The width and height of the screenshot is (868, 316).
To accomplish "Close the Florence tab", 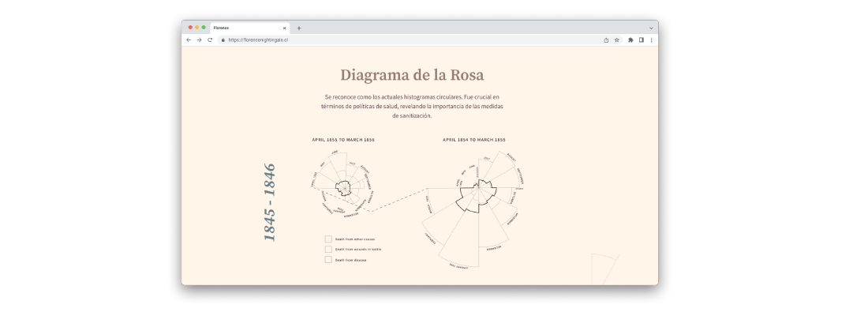I will click(x=285, y=28).
